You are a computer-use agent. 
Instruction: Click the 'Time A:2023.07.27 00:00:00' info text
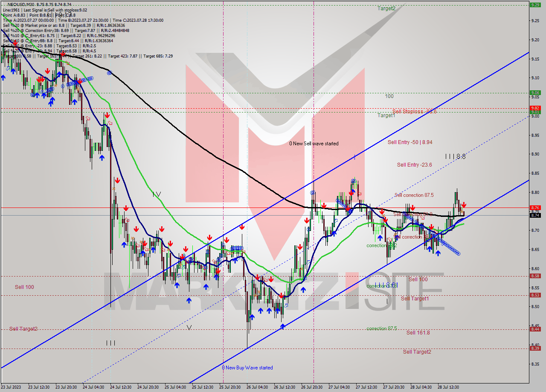(28, 20)
